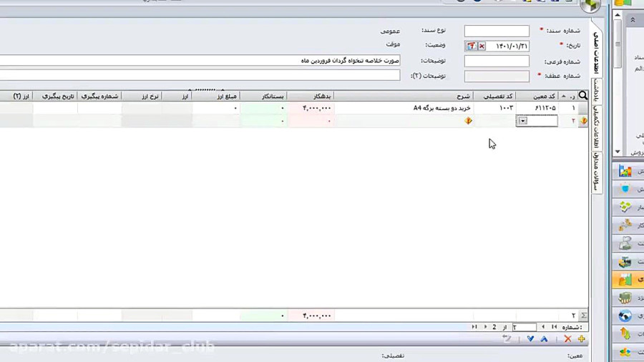Open the bar chart module in the sidebar
Viewport: 644px width, 362px height.
click(x=625, y=171)
